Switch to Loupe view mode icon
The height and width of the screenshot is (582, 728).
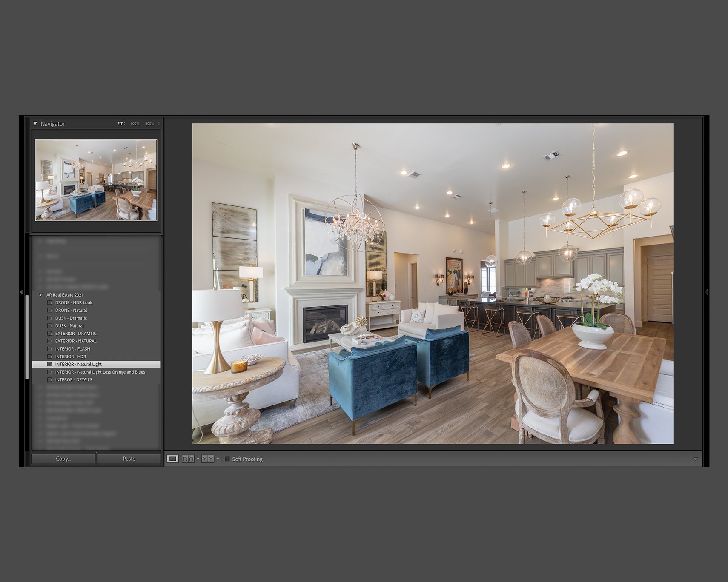tap(172, 459)
